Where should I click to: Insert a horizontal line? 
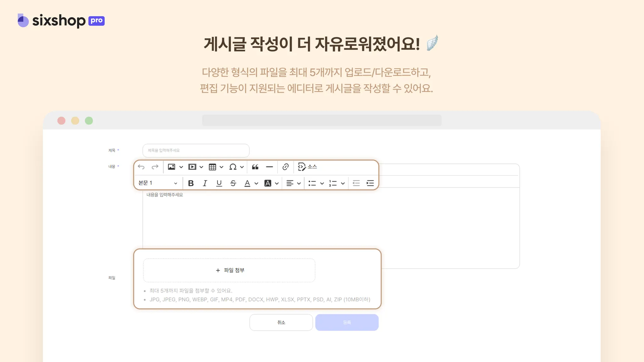269,167
